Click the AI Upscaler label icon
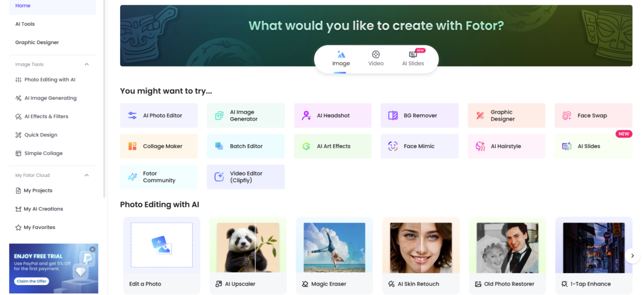Image resolution: width=644 pixels, height=295 pixels. tap(219, 284)
